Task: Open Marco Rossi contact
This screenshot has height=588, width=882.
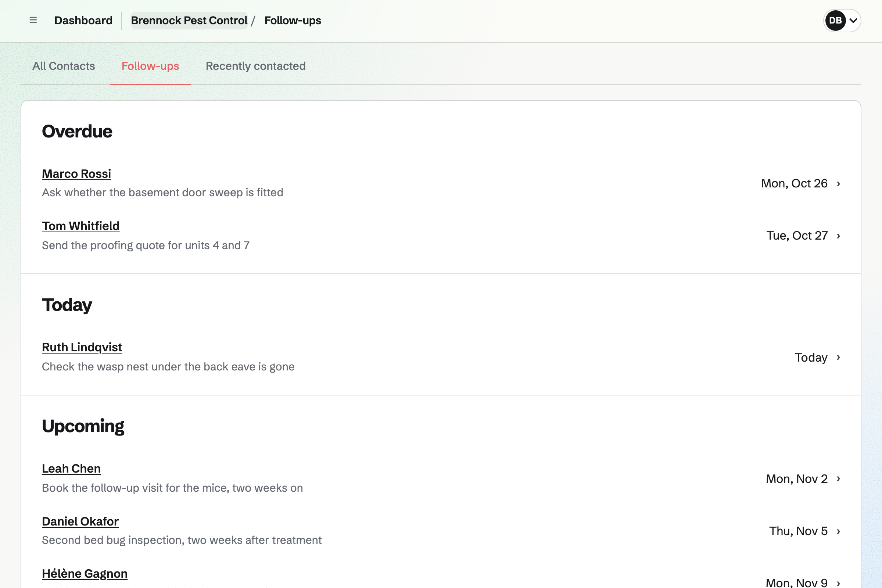Action: 76,173
